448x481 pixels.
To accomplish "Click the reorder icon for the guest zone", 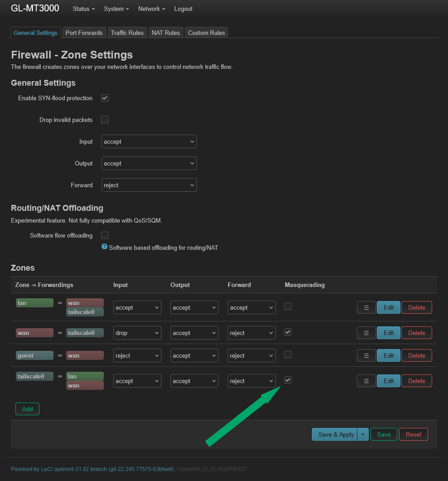I will (x=366, y=355).
